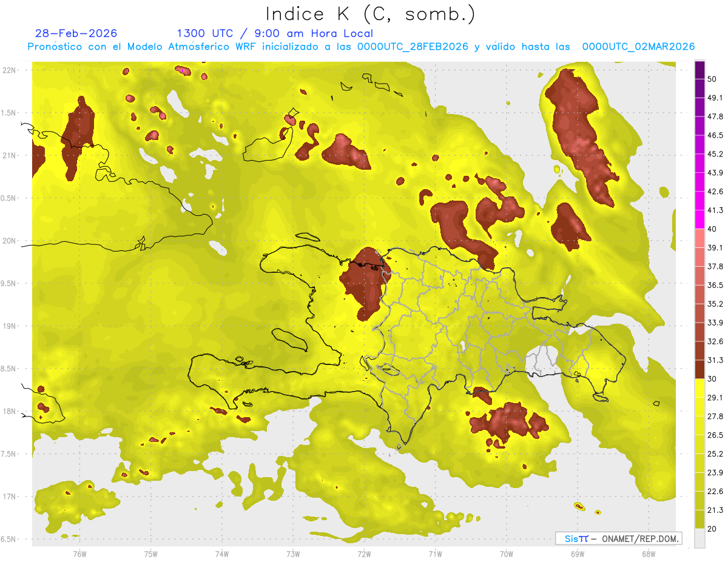Click the colorbar value "40"

tap(712, 229)
